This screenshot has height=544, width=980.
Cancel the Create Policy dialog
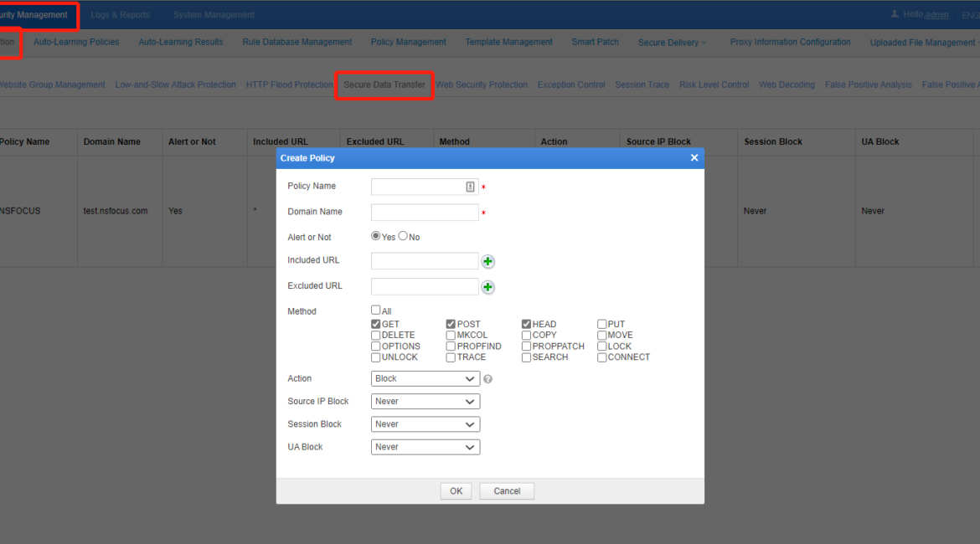click(507, 490)
